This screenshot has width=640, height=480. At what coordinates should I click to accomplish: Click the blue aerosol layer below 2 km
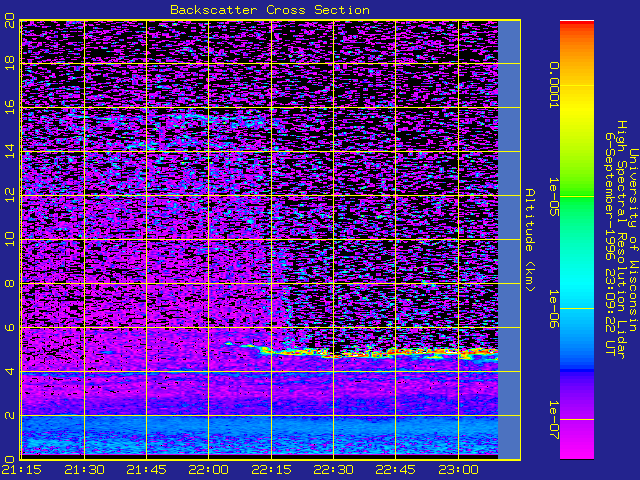259,435
